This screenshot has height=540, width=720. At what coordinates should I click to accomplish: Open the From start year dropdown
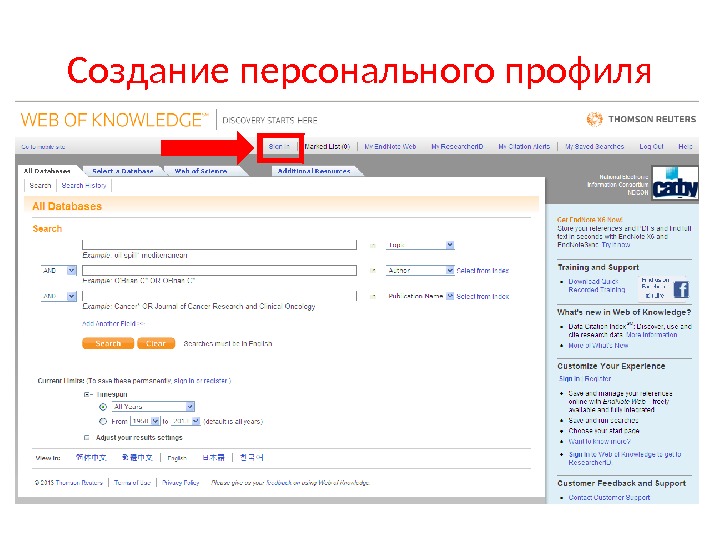pos(145,421)
